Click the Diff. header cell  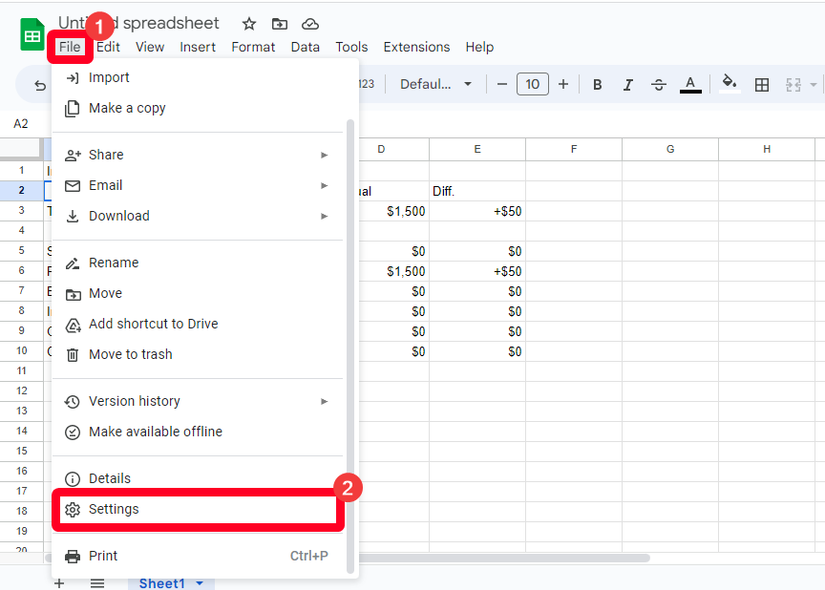click(x=477, y=191)
